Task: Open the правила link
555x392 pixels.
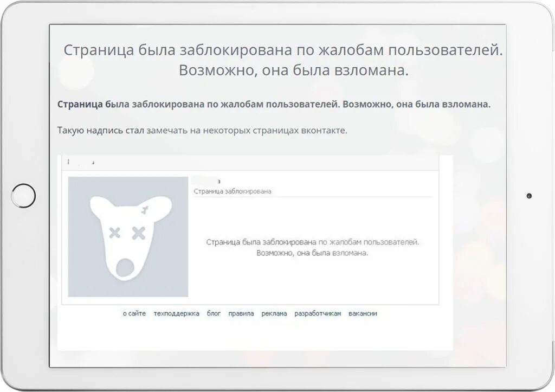Action: point(241,313)
